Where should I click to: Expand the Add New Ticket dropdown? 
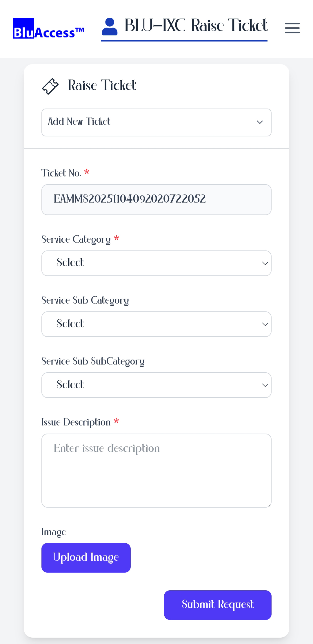[x=156, y=122]
